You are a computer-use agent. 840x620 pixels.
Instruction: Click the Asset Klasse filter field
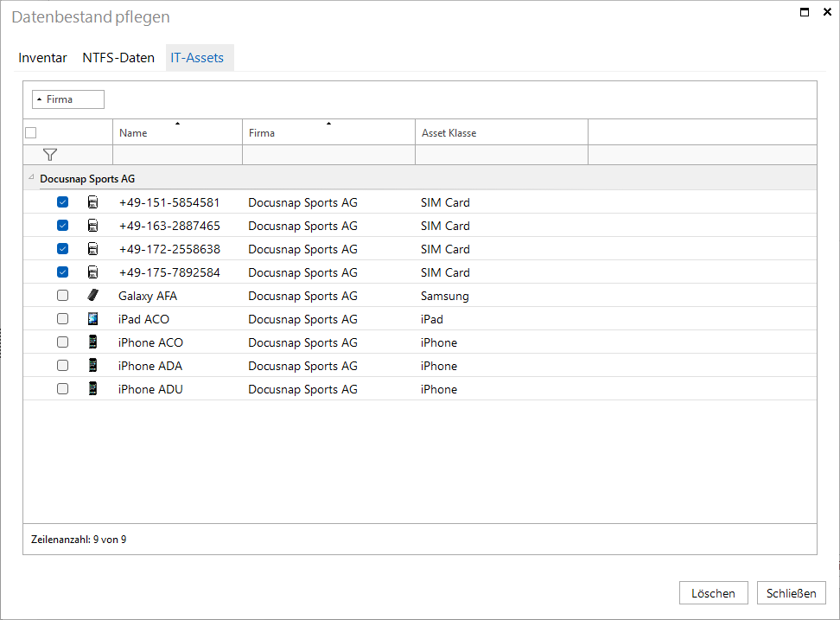501,155
